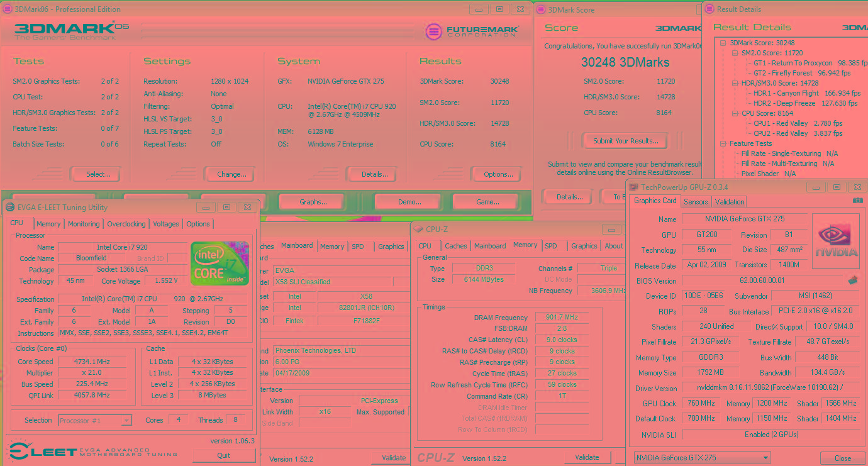Viewport: 868px width, 466px height.
Task: Click the Result Details window title icon
Action: [709, 9]
